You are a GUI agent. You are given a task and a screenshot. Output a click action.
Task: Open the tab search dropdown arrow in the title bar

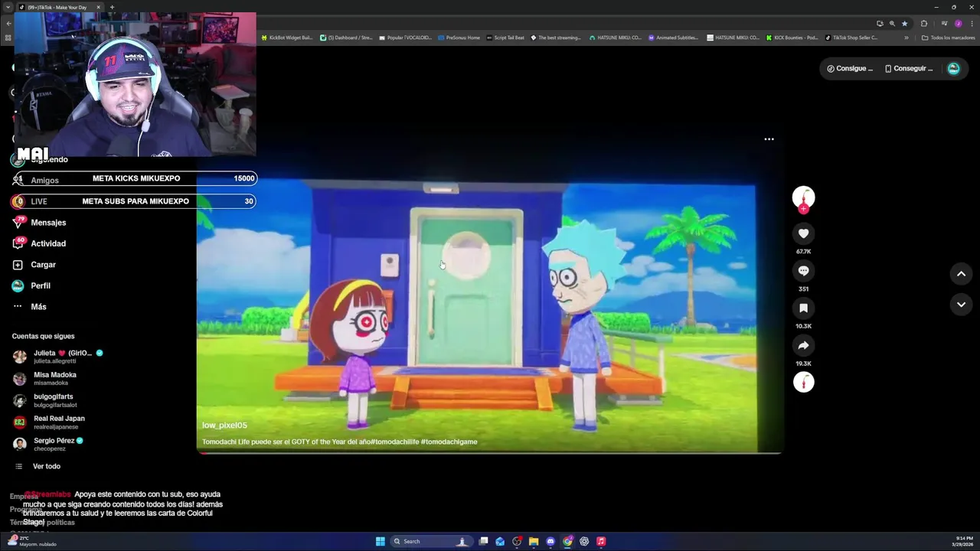click(8, 7)
